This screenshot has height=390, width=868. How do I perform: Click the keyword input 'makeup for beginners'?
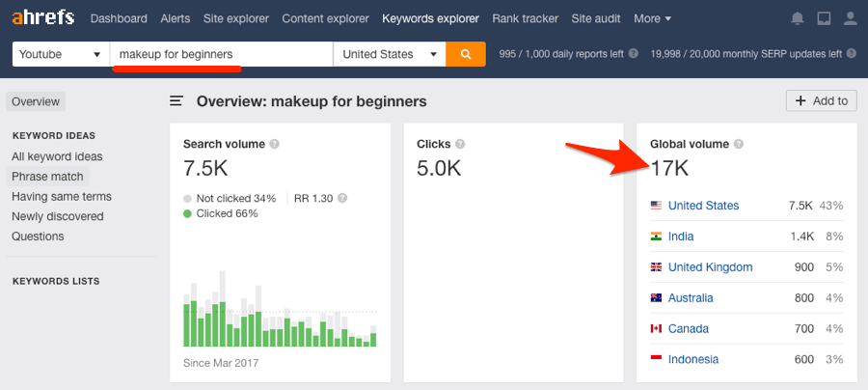pos(222,54)
